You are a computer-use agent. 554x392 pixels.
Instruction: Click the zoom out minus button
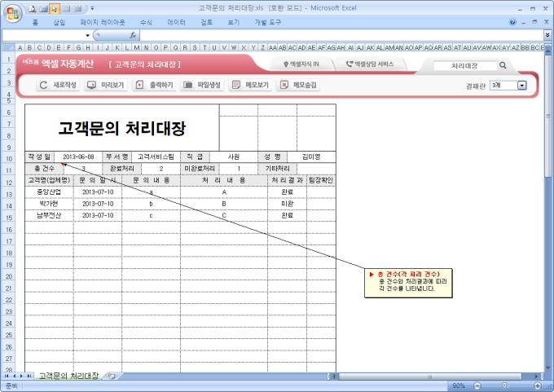477,385
